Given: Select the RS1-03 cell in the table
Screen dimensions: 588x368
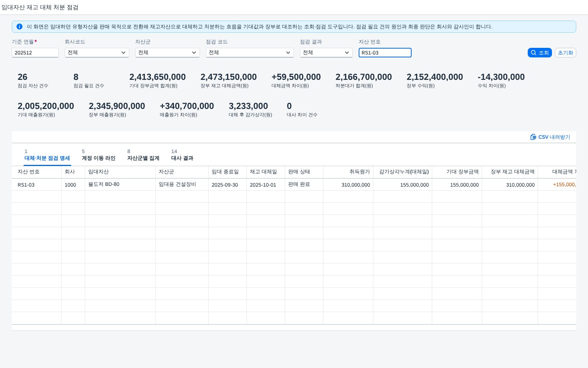Looking at the screenshot, I should pyautogui.click(x=37, y=184).
